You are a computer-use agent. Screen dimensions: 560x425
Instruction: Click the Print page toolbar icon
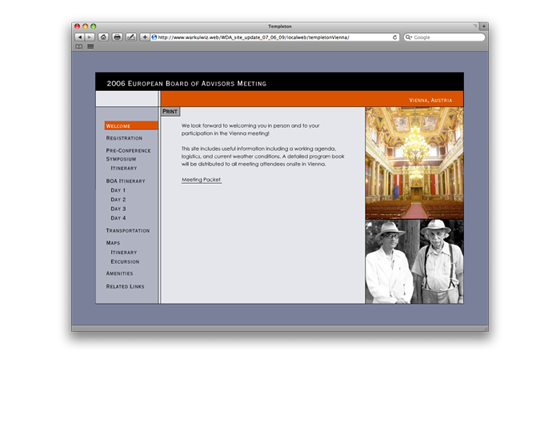pyautogui.click(x=117, y=37)
